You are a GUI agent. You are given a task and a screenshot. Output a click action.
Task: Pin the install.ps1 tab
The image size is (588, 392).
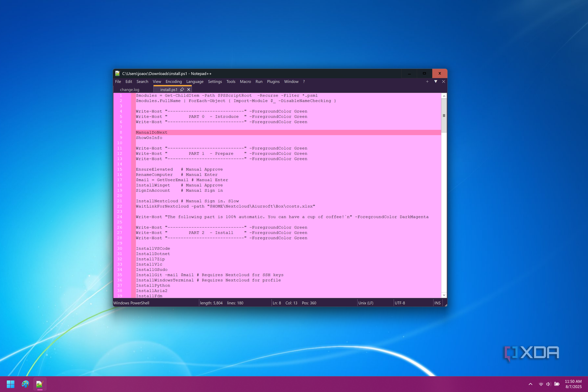[182, 90]
